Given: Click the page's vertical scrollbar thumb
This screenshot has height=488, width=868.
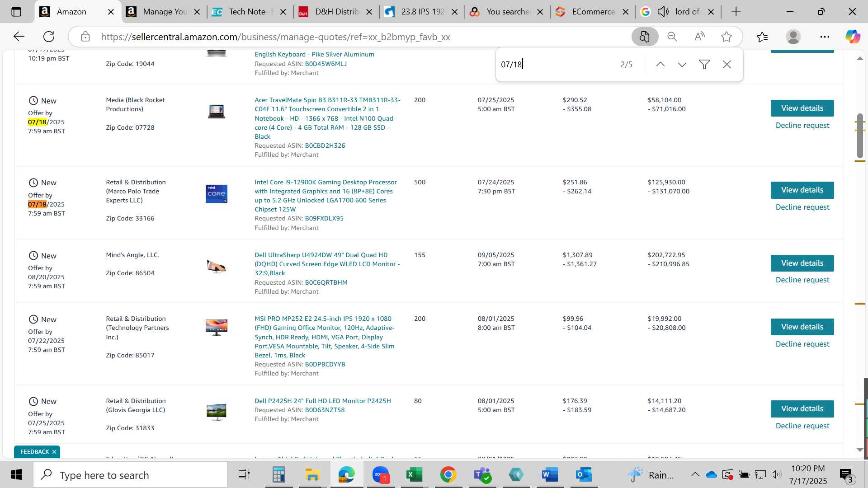Looking at the screenshot, I should pos(860,136).
